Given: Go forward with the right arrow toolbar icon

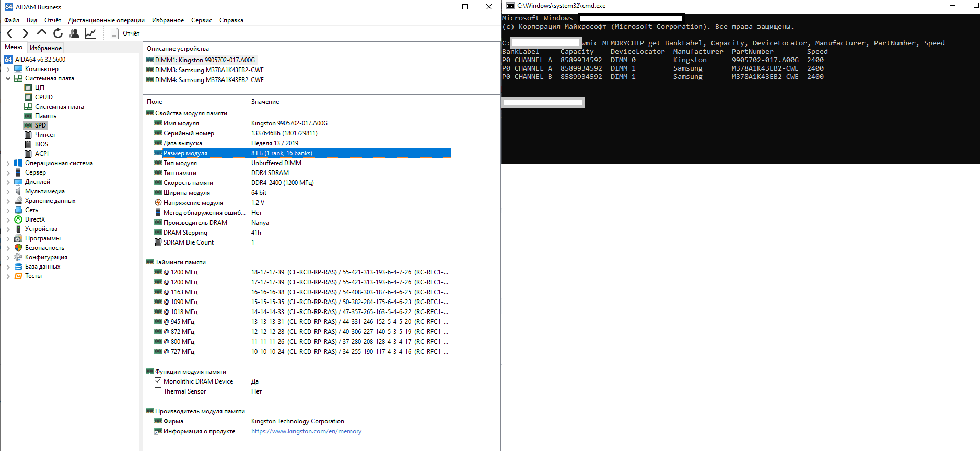Looking at the screenshot, I should (x=26, y=33).
